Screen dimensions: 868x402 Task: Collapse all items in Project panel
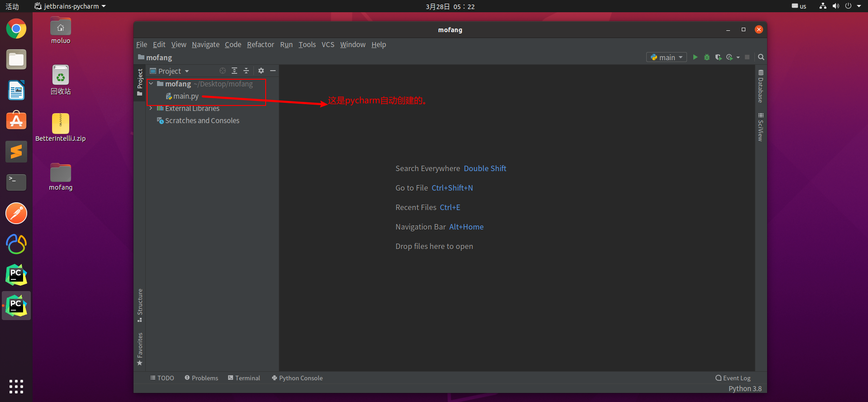tap(246, 71)
